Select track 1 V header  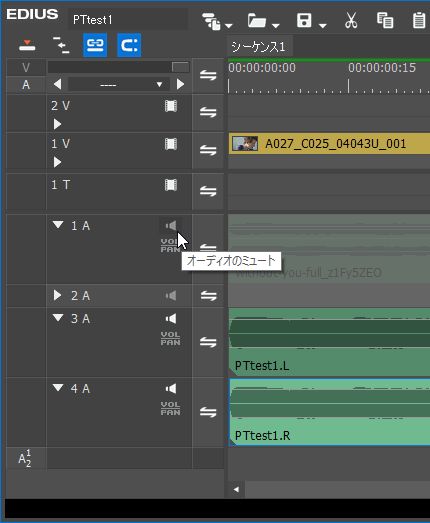point(119,151)
